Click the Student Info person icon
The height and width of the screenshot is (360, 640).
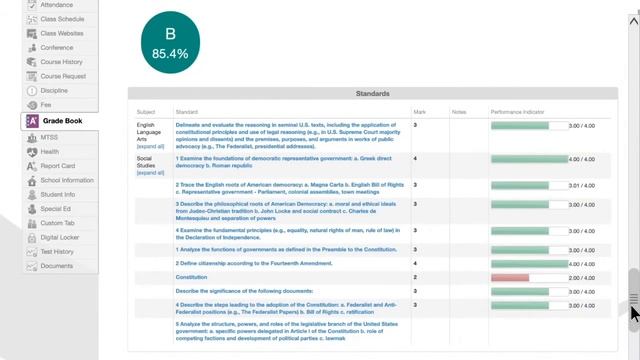pos(32,195)
